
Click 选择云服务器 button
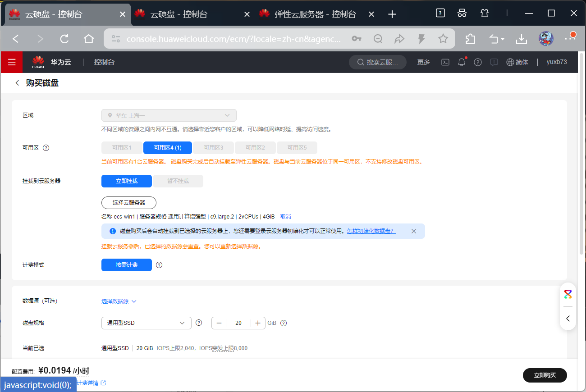(x=129, y=203)
